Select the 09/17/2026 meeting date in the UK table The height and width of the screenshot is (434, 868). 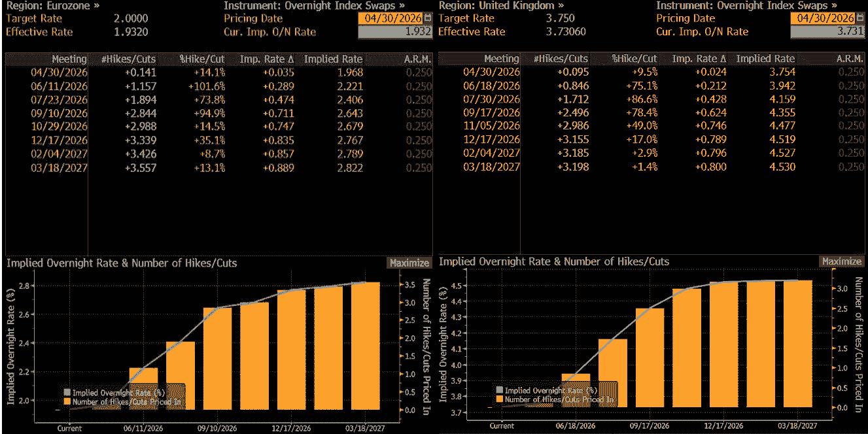[x=491, y=112]
